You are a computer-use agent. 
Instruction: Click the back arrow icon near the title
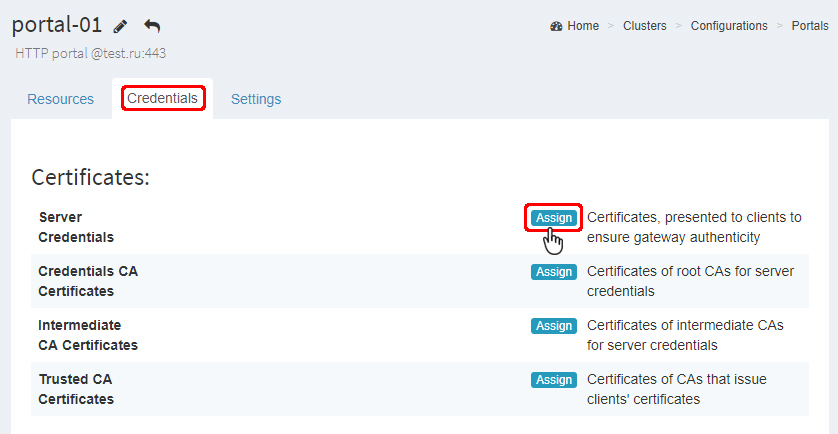tap(152, 26)
